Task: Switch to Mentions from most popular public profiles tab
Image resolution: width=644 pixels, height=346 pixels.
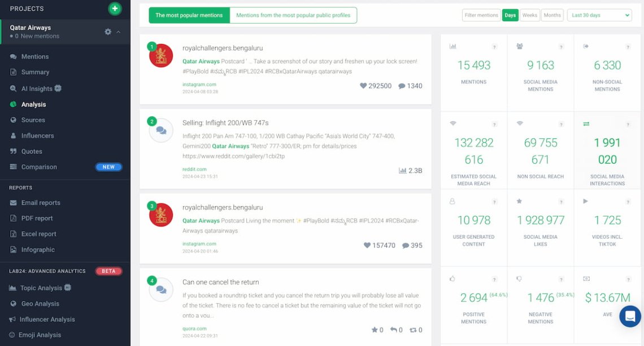Action: 293,15
